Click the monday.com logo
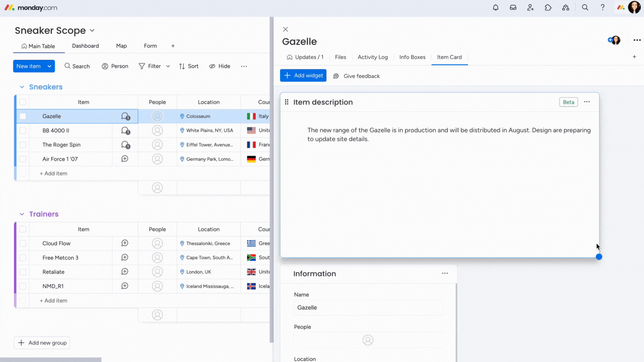644x362 pixels. coord(31,7)
